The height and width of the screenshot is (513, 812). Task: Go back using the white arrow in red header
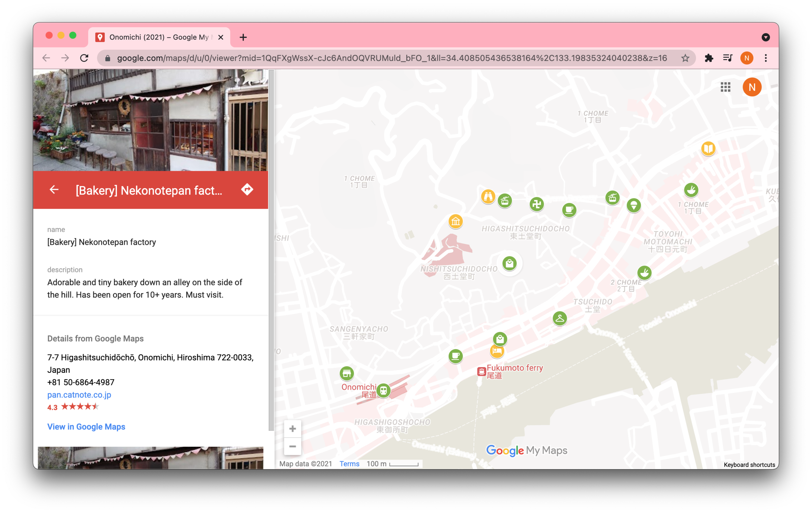(54, 190)
